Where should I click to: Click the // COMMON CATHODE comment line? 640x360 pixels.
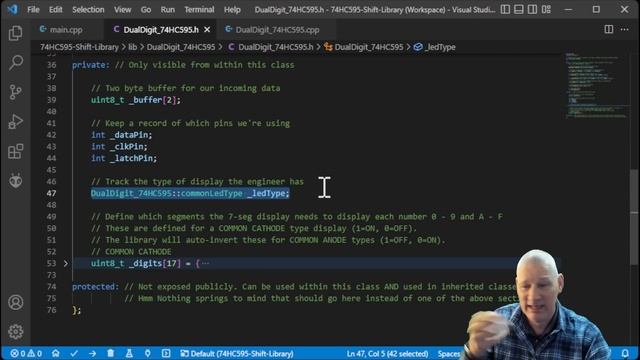click(131, 252)
